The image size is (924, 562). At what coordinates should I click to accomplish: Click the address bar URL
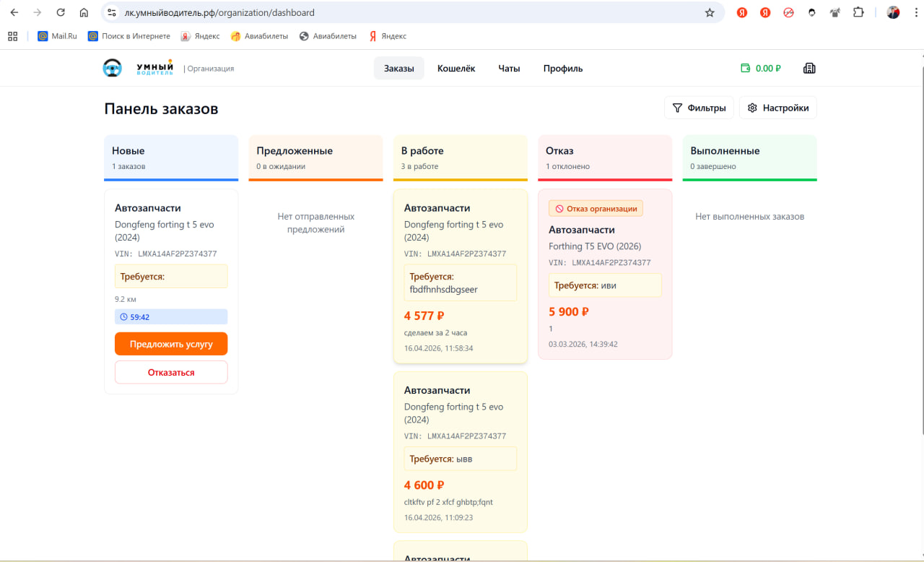219,12
